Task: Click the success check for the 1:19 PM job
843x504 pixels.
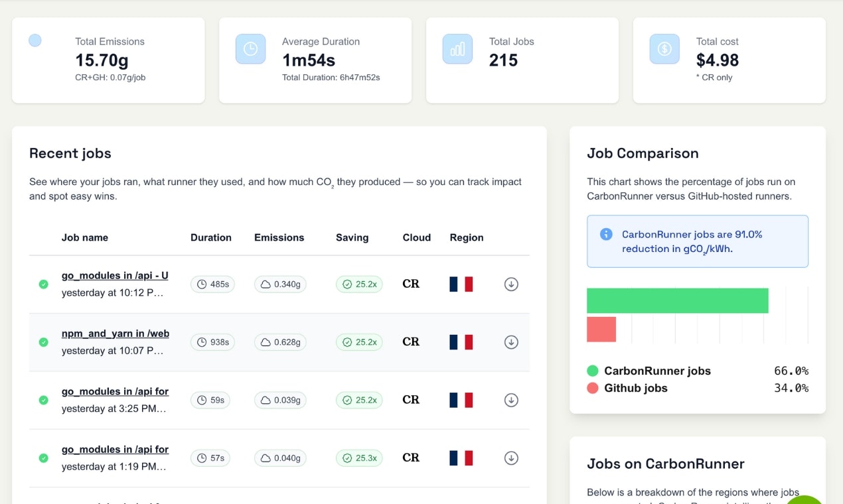Action: 43,458
